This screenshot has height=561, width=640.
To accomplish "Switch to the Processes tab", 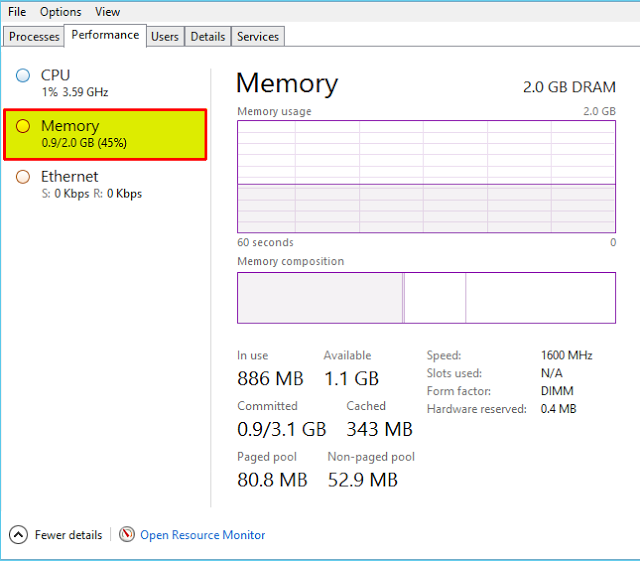I will pos(34,37).
